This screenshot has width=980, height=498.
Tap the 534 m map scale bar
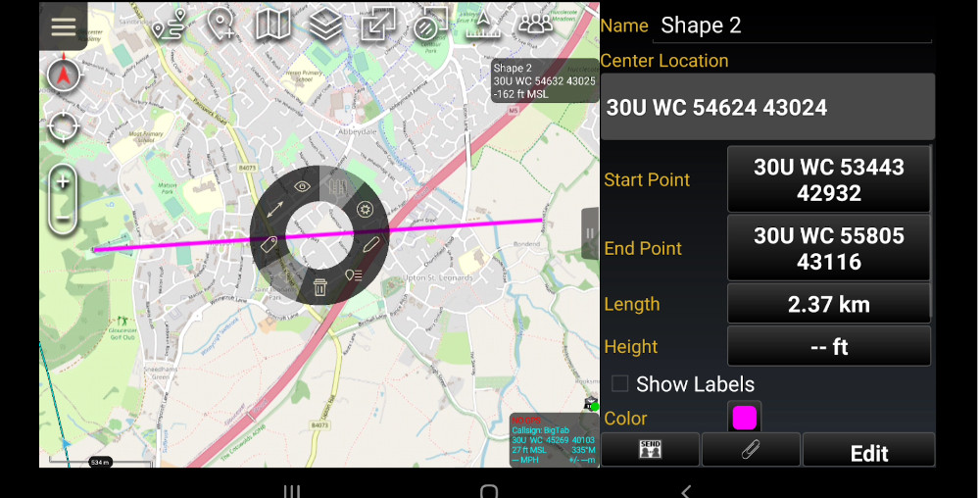(x=100, y=463)
